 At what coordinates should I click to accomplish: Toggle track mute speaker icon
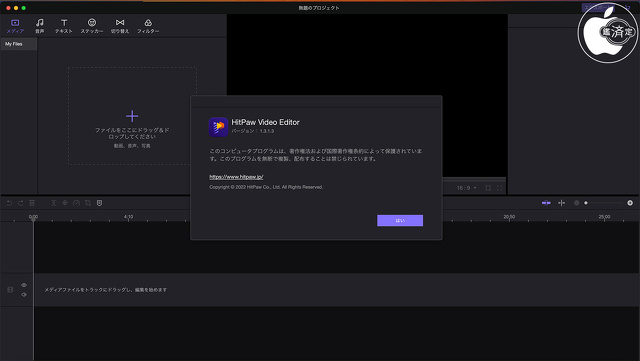(x=24, y=294)
